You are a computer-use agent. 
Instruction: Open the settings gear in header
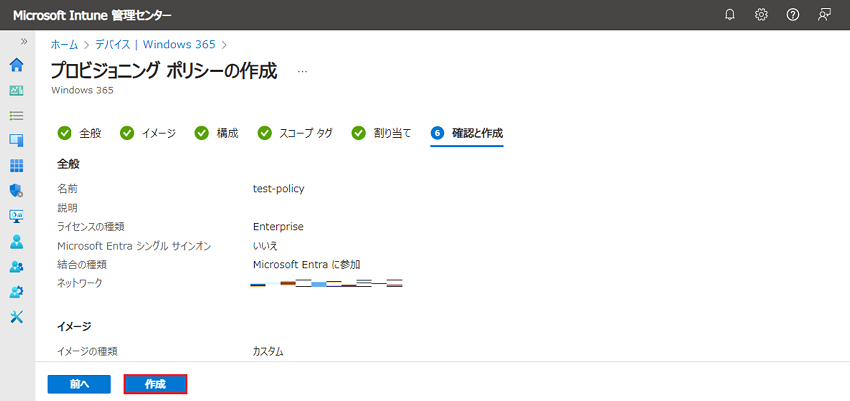(761, 15)
